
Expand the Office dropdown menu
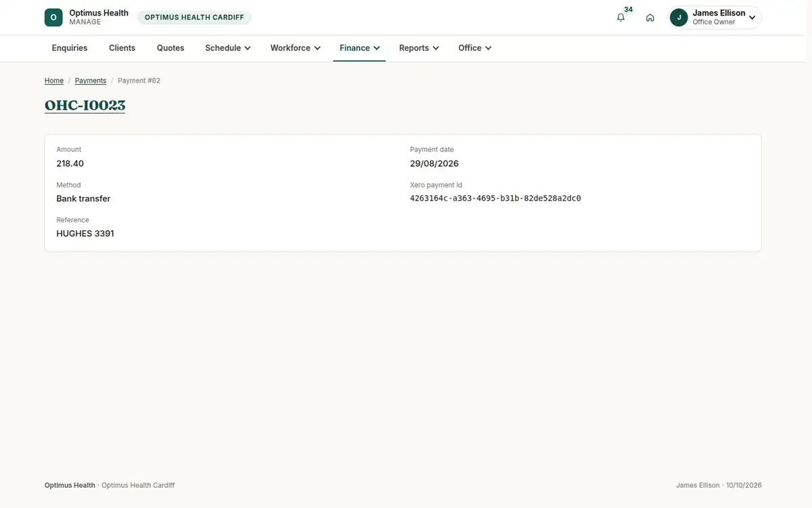coord(475,48)
